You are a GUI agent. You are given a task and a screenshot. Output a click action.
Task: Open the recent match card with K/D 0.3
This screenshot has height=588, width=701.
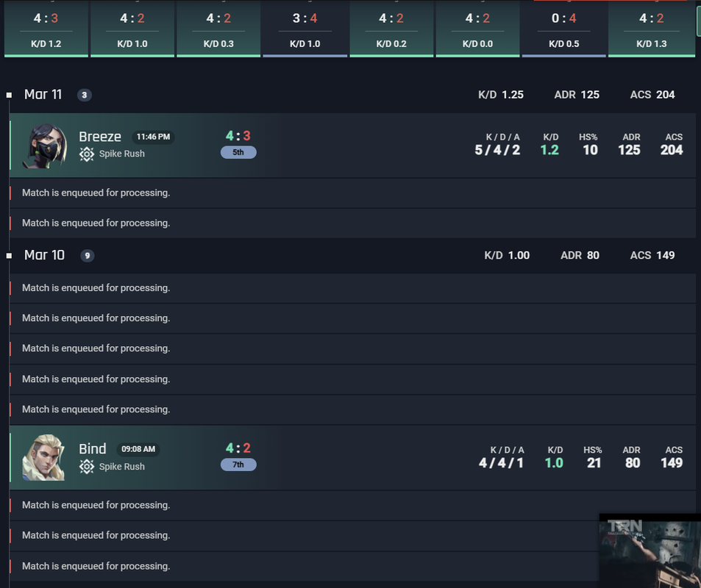(218, 29)
